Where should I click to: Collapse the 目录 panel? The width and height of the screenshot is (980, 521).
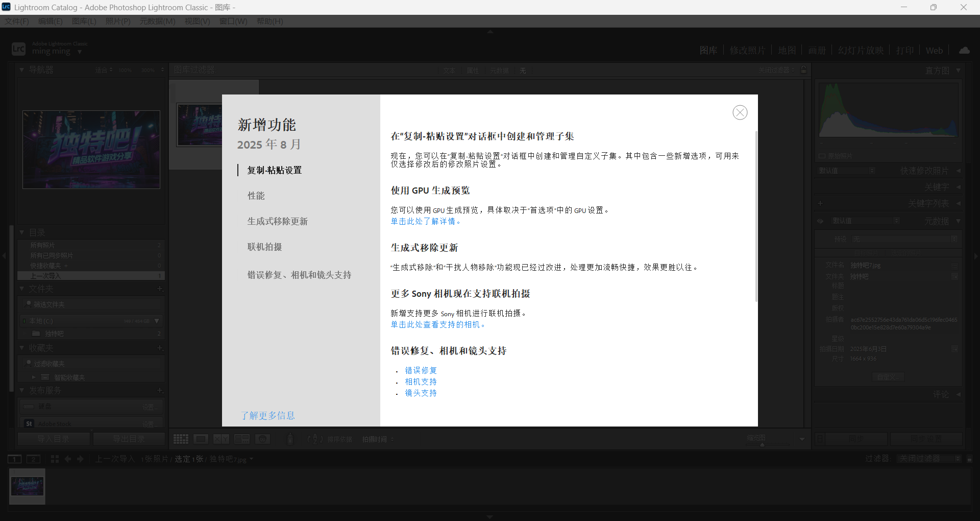pos(21,232)
